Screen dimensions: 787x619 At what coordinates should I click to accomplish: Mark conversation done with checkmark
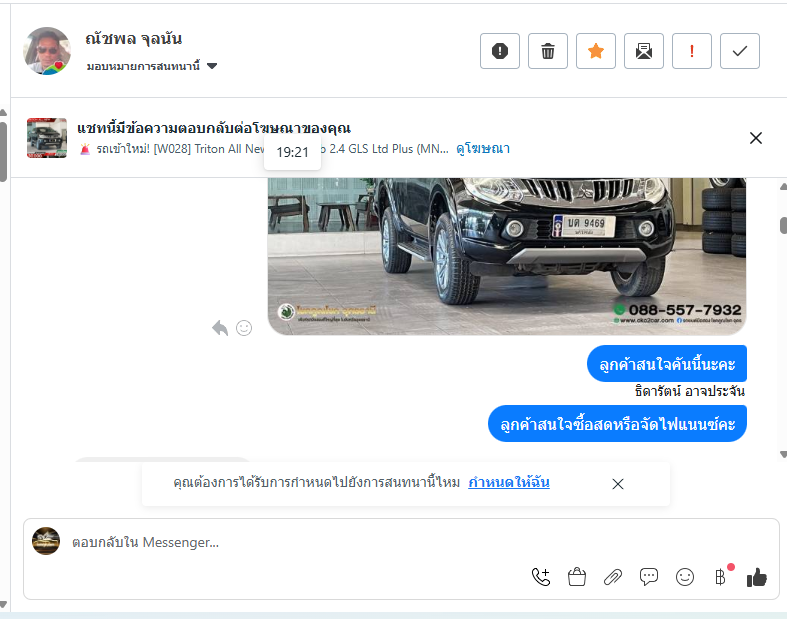coord(740,51)
